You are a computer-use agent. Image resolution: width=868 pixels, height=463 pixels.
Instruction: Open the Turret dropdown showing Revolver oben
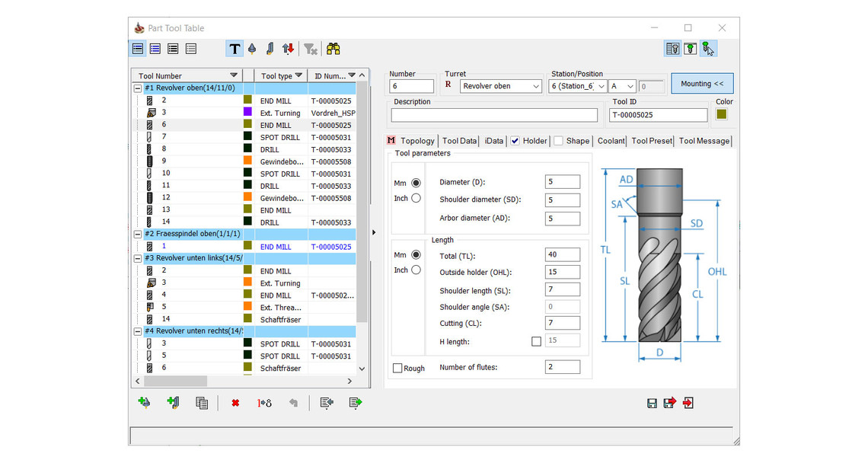pos(501,86)
